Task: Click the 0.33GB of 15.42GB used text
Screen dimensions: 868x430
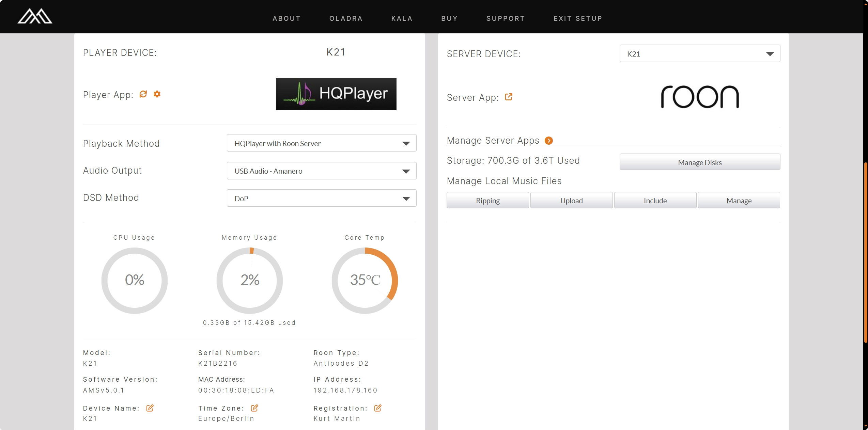Action: pos(249,322)
